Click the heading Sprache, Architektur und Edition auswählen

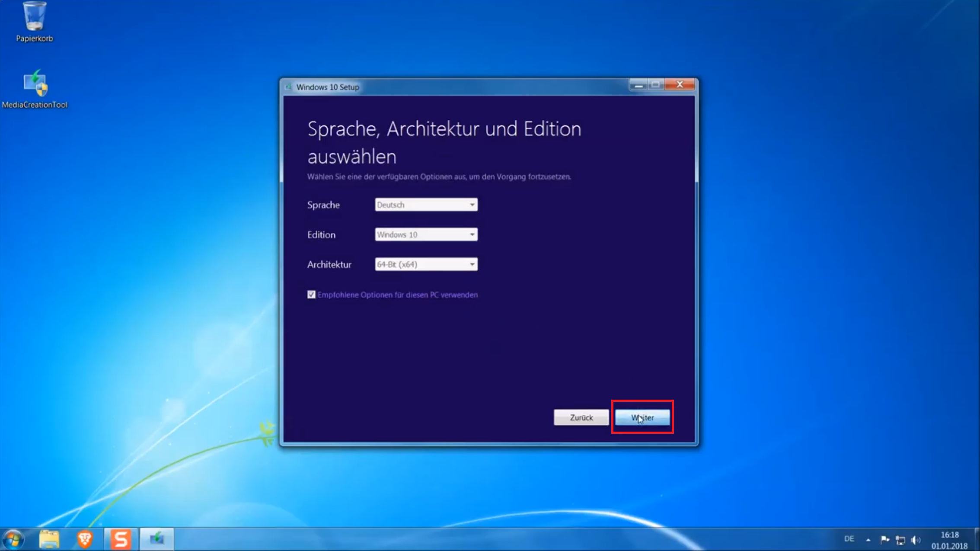(x=444, y=142)
